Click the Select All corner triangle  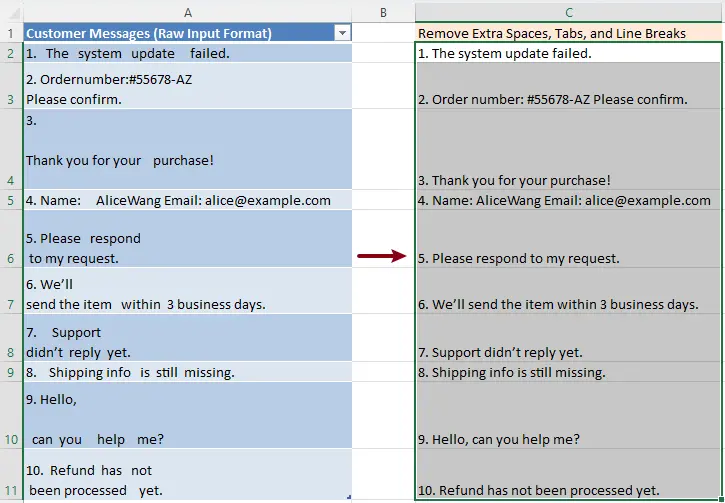[x=11, y=11]
